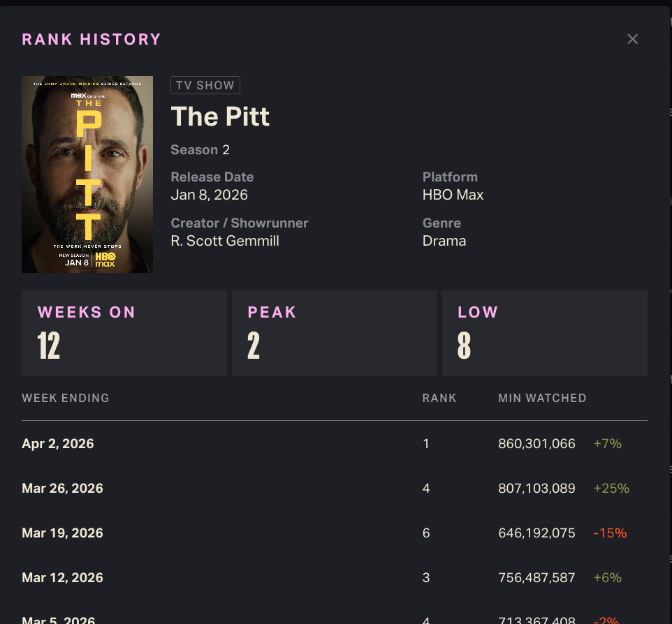Click the TV SHOW badge

click(x=205, y=85)
